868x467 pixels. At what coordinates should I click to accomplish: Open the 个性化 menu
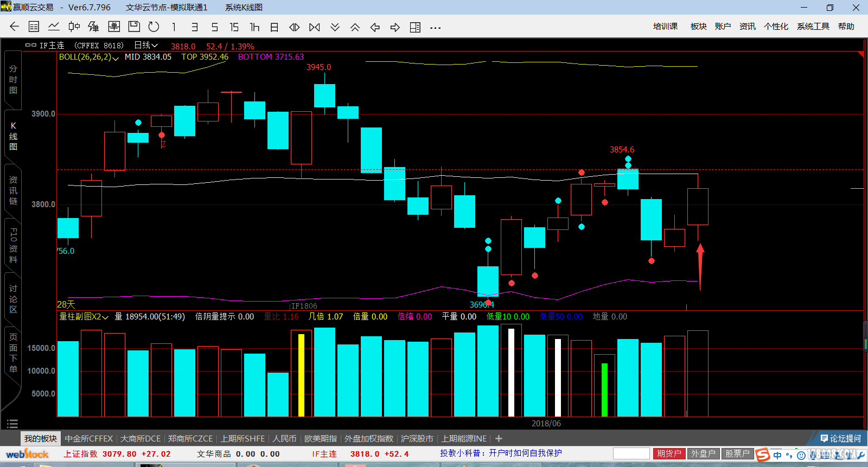coord(776,27)
